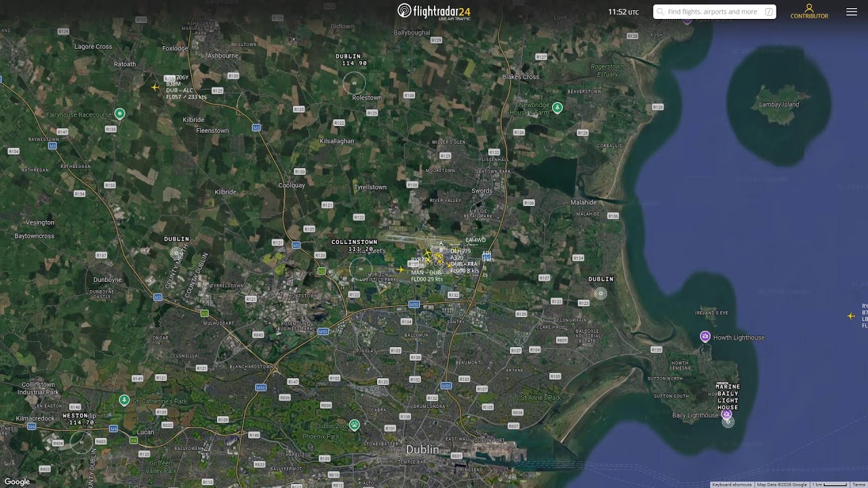Click the St Anne's Park label
868x488 pixels.
pyautogui.click(x=541, y=398)
